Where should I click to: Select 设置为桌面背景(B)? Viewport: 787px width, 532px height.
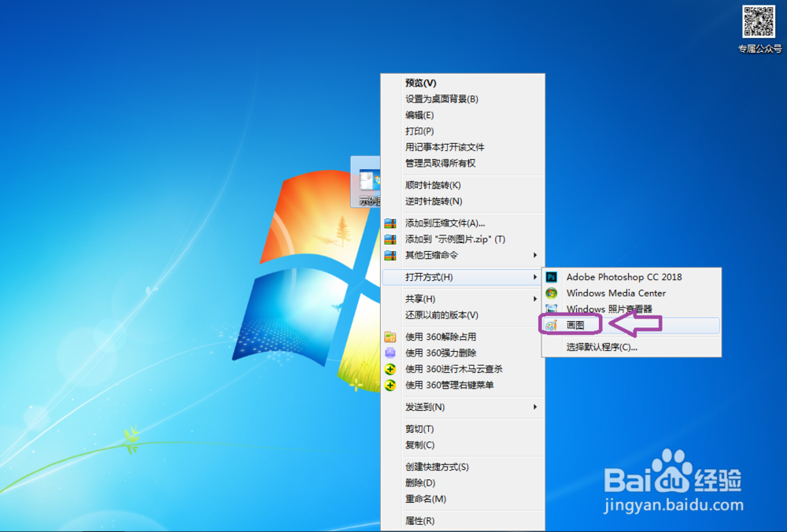point(462,99)
